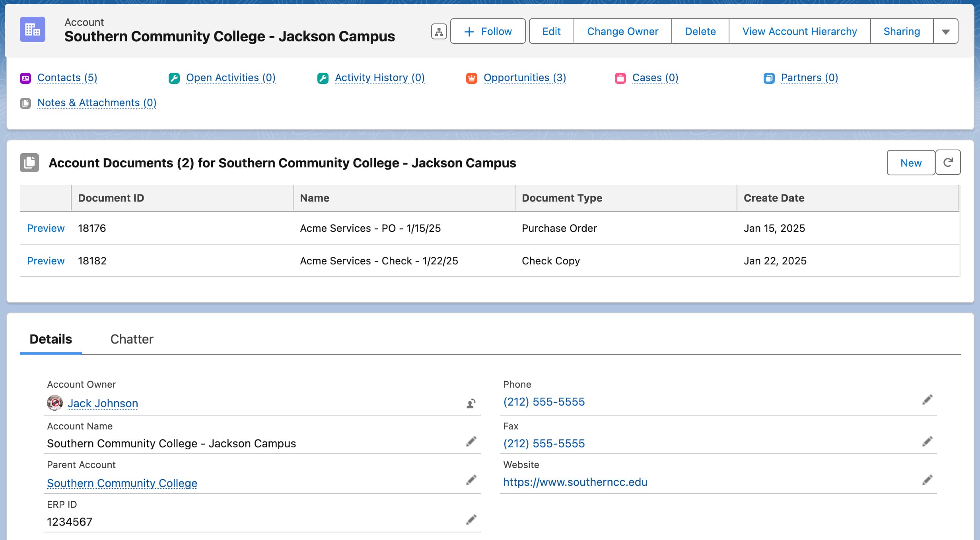Click Change Owner button

pyautogui.click(x=622, y=31)
